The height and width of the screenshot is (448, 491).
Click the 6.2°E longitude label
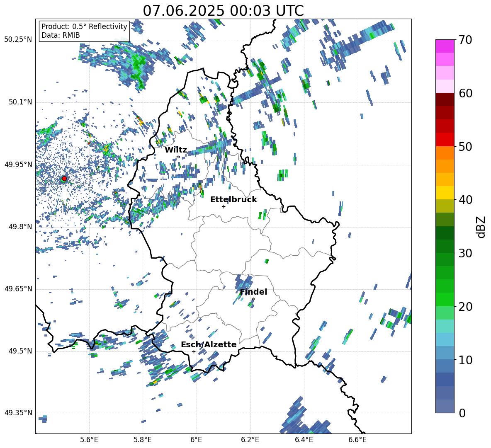click(x=250, y=440)
